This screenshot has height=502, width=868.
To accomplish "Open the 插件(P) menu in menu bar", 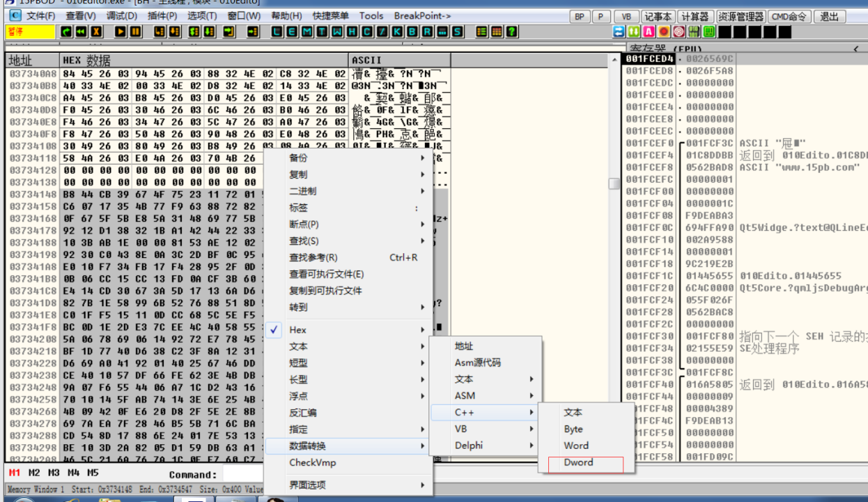I will click(x=162, y=15).
